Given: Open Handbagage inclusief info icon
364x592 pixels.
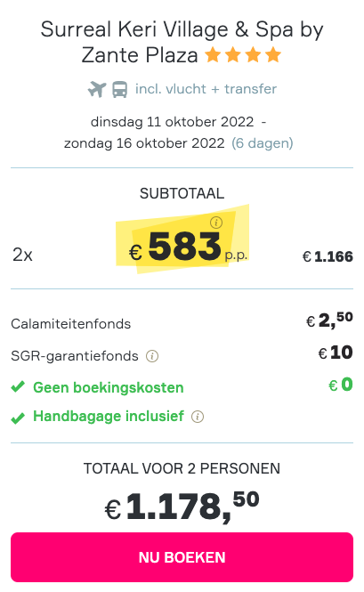Looking at the screenshot, I should 198,417.
